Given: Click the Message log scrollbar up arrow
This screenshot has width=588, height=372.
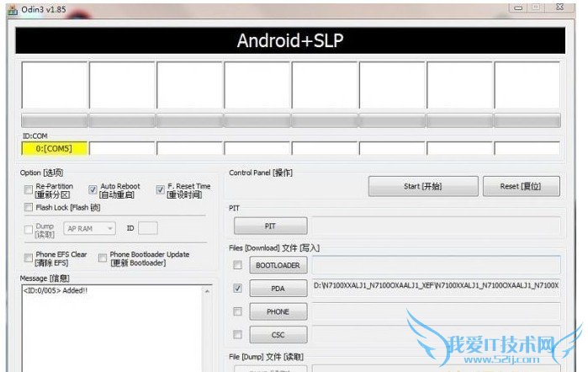Looking at the screenshot, I should (x=207, y=291).
